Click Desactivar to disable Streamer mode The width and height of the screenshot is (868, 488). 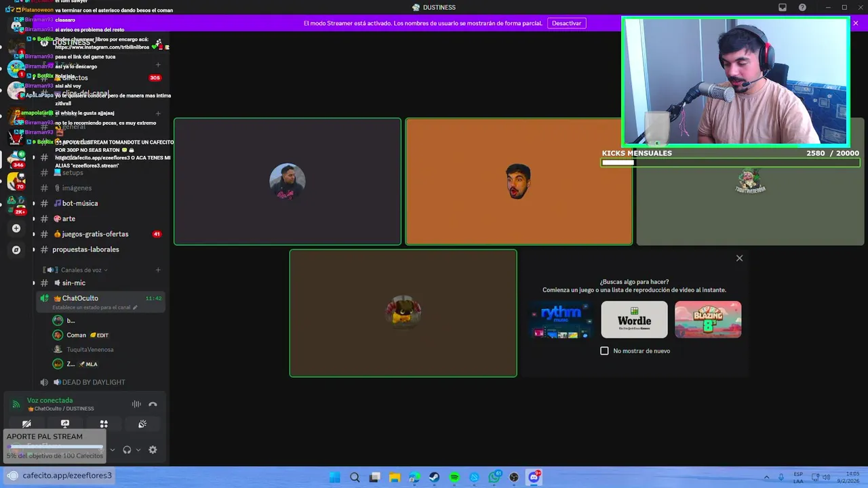point(566,23)
